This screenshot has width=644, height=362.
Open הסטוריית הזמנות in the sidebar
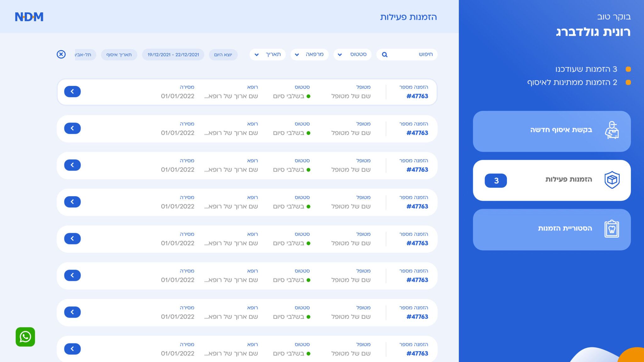[552, 230]
